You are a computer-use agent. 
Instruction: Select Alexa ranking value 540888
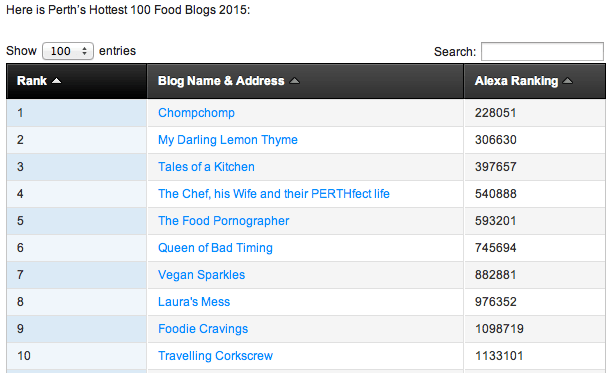click(496, 194)
